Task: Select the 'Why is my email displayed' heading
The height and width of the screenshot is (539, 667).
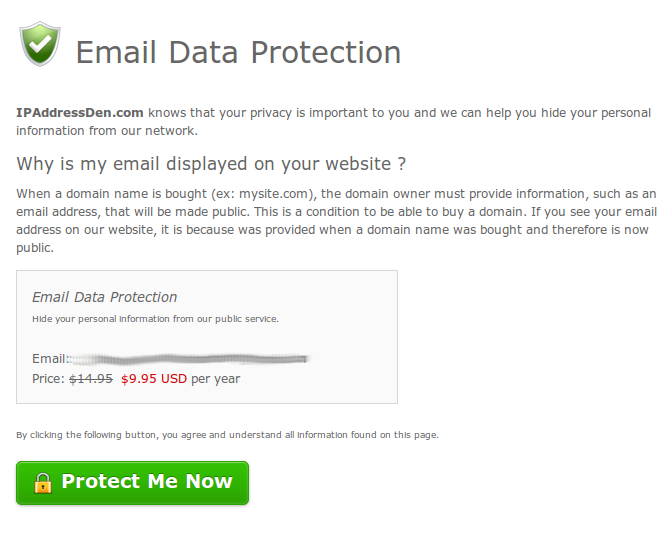Action: [211, 164]
